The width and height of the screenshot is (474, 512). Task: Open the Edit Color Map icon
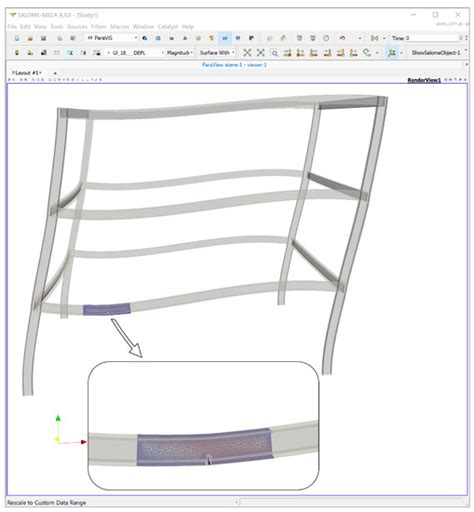[x=30, y=53]
